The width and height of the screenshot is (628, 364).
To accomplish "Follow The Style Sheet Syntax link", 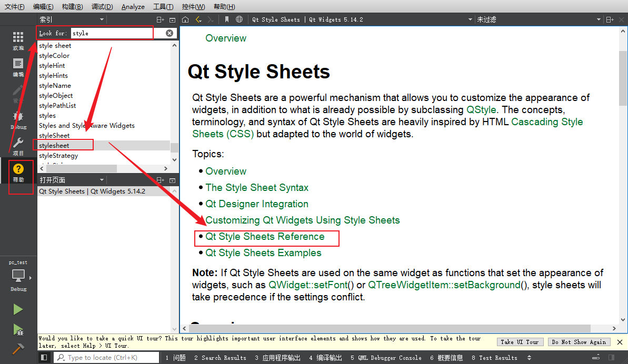I will click(257, 188).
